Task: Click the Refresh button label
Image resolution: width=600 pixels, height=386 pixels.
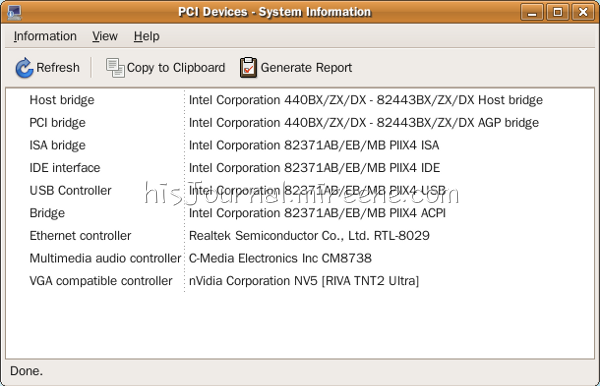Action: click(x=58, y=68)
